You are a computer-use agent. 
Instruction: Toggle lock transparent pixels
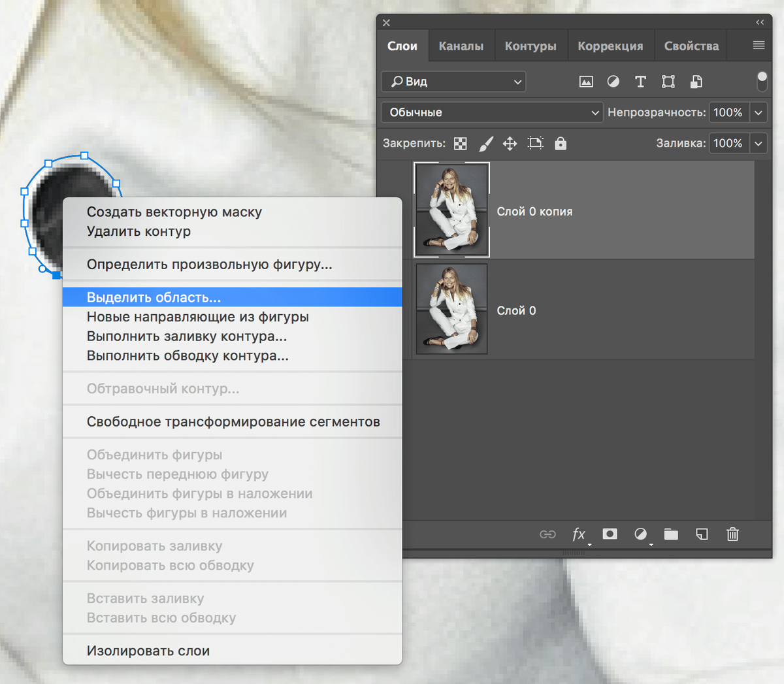(461, 144)
